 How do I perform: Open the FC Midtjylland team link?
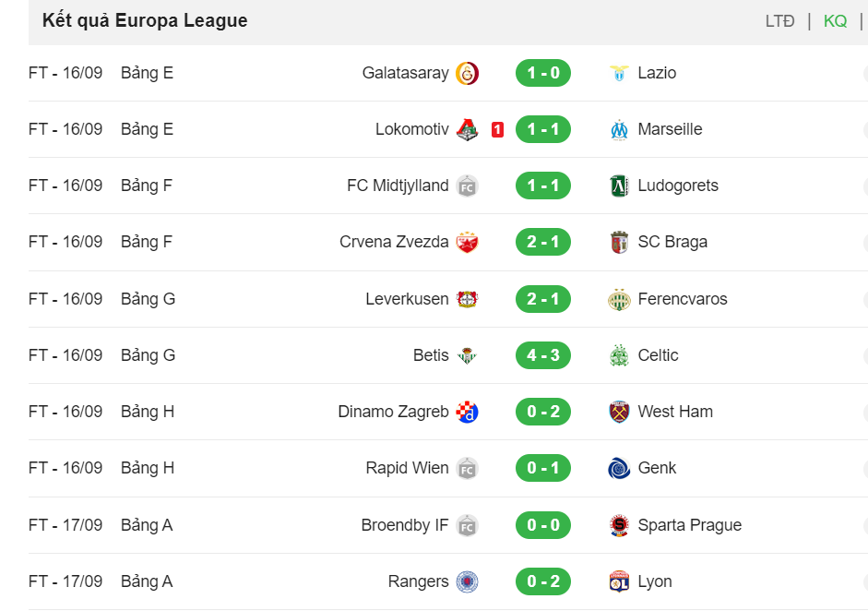(x=398, y=186)
